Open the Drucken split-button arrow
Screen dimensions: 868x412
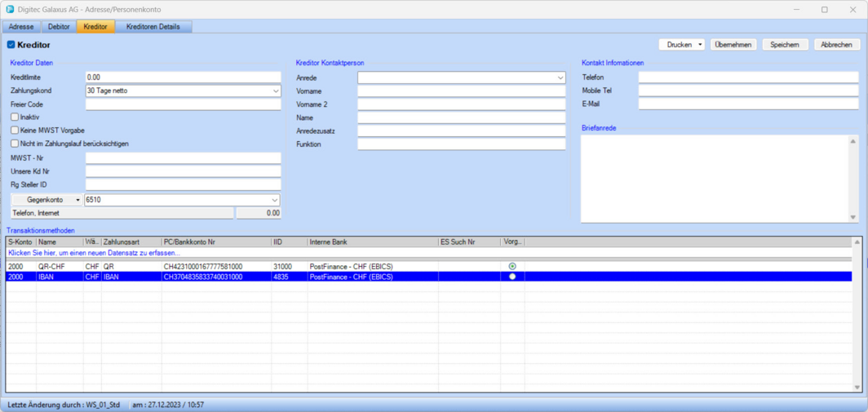point(700,45)
